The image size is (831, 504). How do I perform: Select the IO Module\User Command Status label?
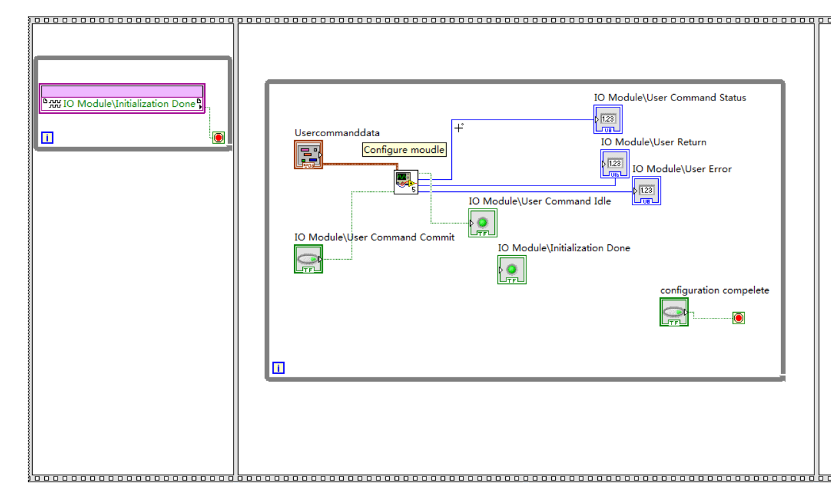670,98
